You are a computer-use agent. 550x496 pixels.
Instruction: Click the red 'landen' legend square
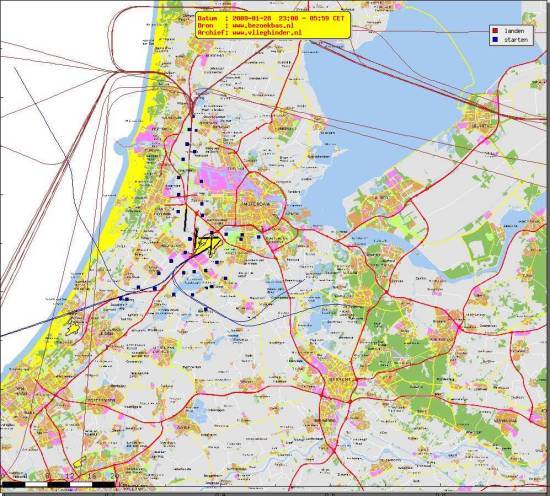point(495,31)
